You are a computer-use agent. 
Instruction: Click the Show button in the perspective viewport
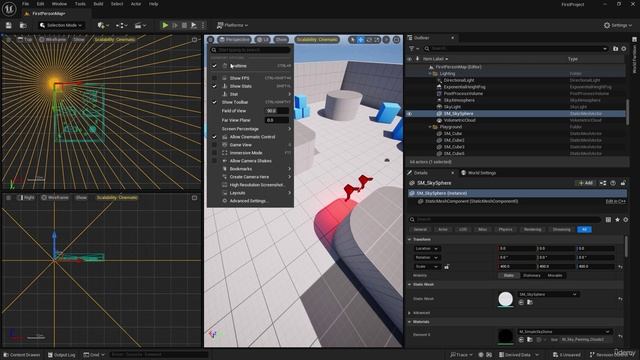281,40
